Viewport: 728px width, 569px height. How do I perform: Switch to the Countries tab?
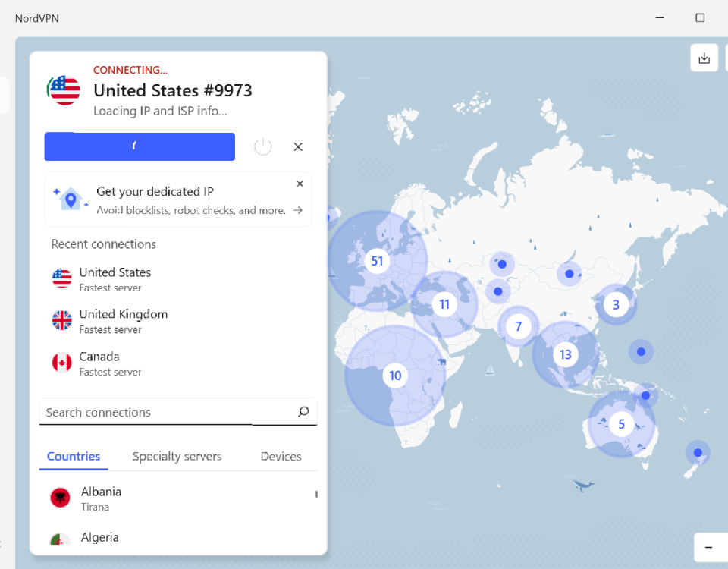(x=74, y=456)
